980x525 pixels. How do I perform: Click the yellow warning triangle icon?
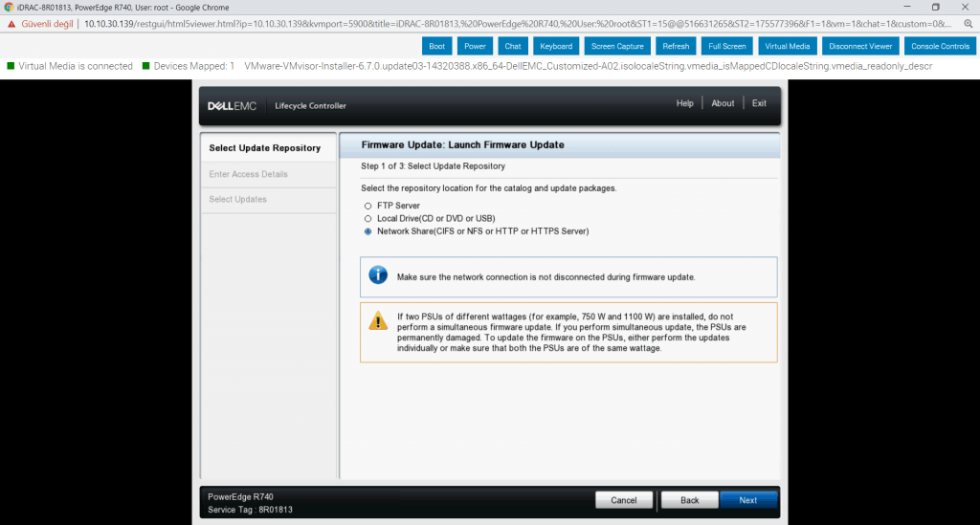378,321
